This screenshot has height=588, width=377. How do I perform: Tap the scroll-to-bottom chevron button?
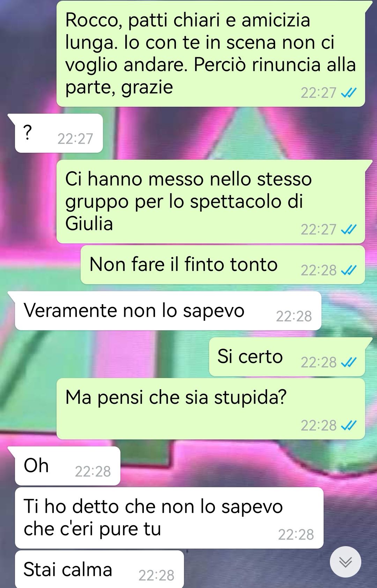[x=345, y=562]
